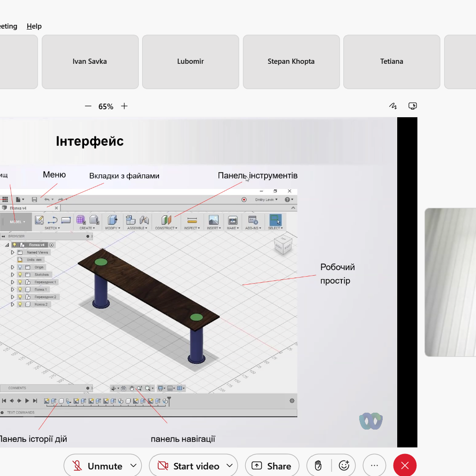Open the Help menu
476x476 pixels.
34,26
